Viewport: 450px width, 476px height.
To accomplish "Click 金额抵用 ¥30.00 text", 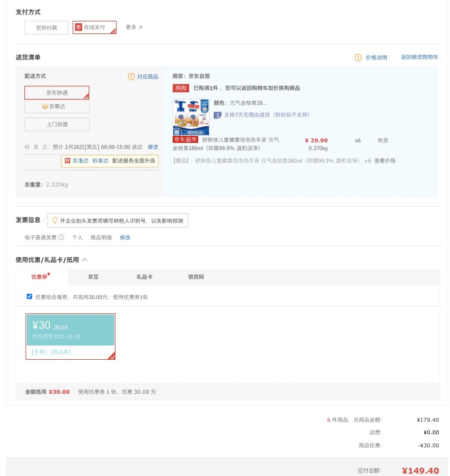I will pos(47,391).
